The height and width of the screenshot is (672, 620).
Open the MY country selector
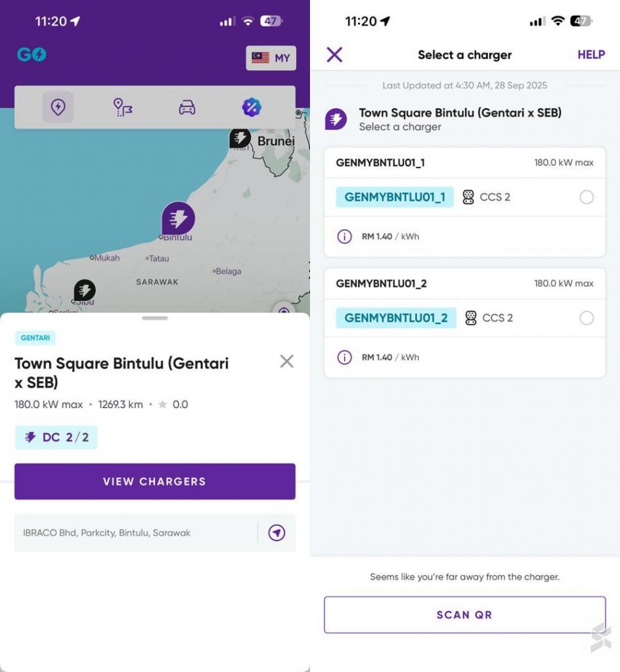click(271, 58)
